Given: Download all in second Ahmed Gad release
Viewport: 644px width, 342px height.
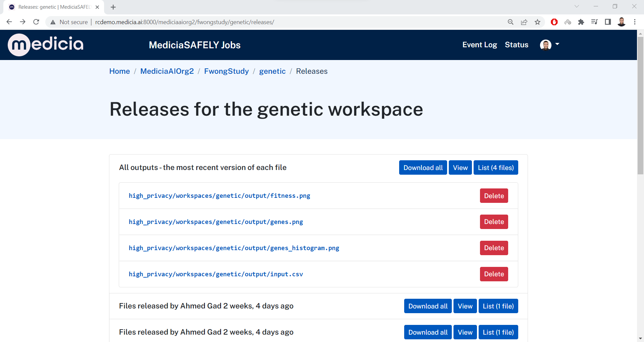Looking at the screenshot, I should (x=428, y=332).
